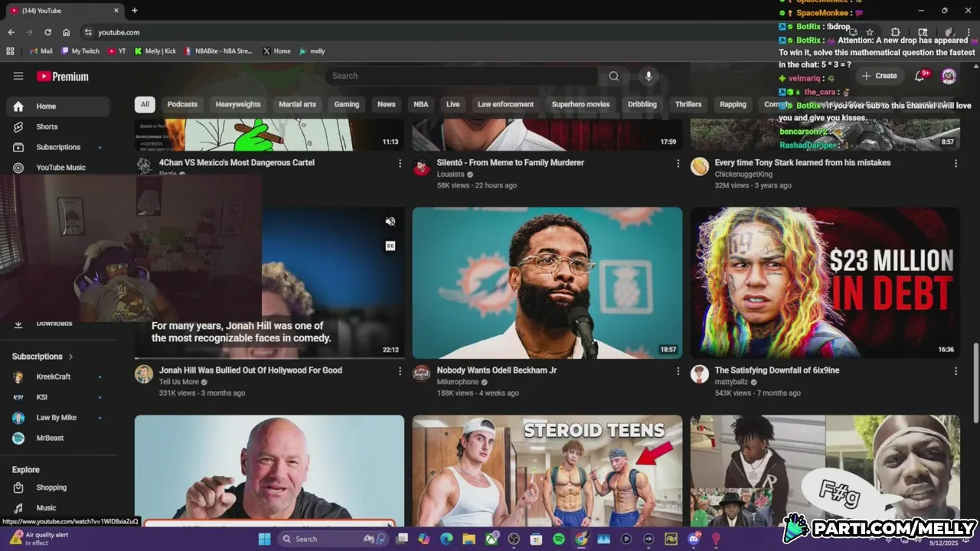The height and width of the screenshot is (551, 980).
Task: Unmute the Jonah Hill video preview
Action: (390, 221)
